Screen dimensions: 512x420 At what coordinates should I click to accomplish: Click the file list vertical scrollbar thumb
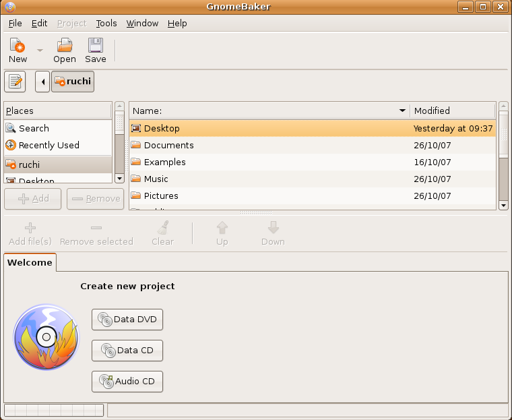[x=503, y=134]
